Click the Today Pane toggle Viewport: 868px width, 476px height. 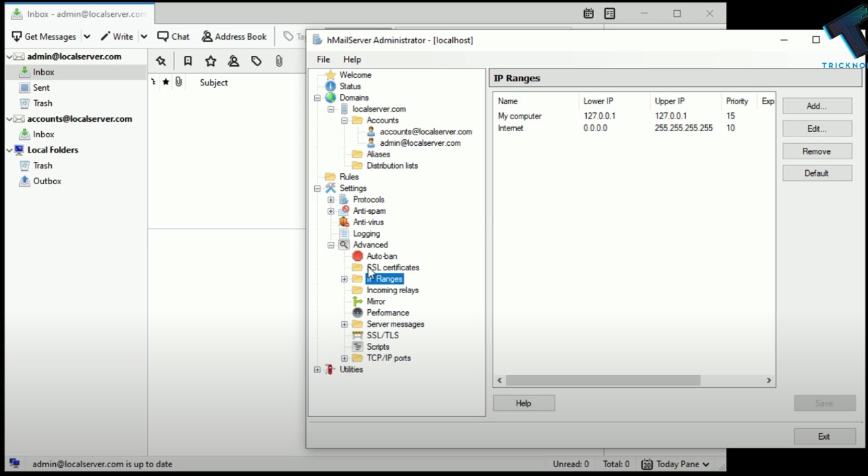tap(676, 464)
